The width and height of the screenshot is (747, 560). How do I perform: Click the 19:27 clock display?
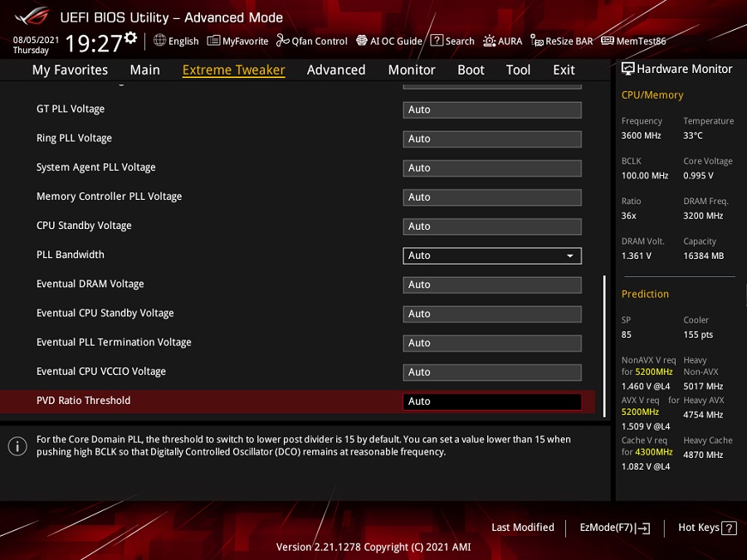pos(94,43)
